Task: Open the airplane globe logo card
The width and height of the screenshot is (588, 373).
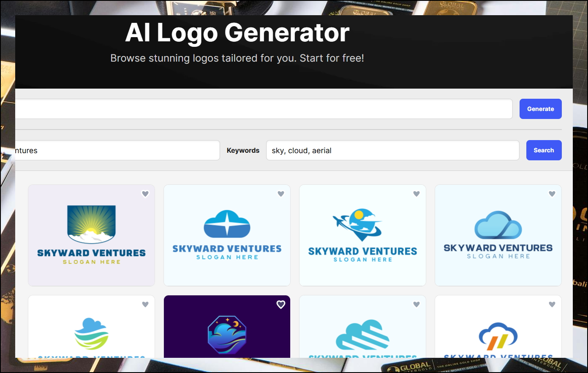Action: [362, 235]
